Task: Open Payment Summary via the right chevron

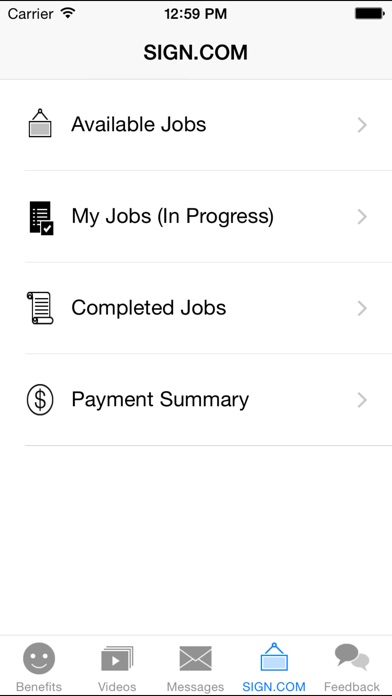Action: click(362, 400)
